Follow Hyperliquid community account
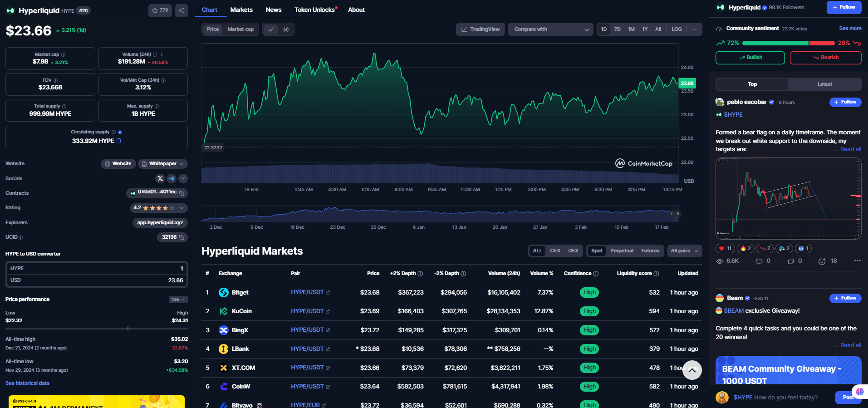 [844, 7]
